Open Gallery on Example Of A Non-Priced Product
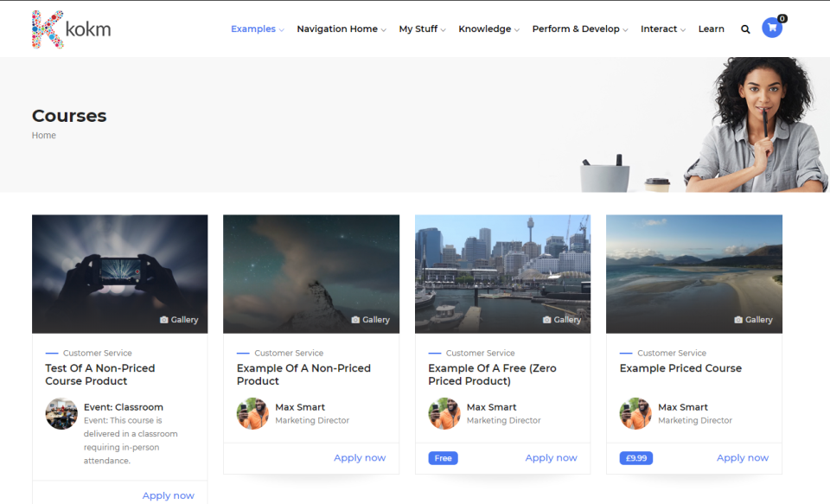The image size is (830, 504). [371, 319]
